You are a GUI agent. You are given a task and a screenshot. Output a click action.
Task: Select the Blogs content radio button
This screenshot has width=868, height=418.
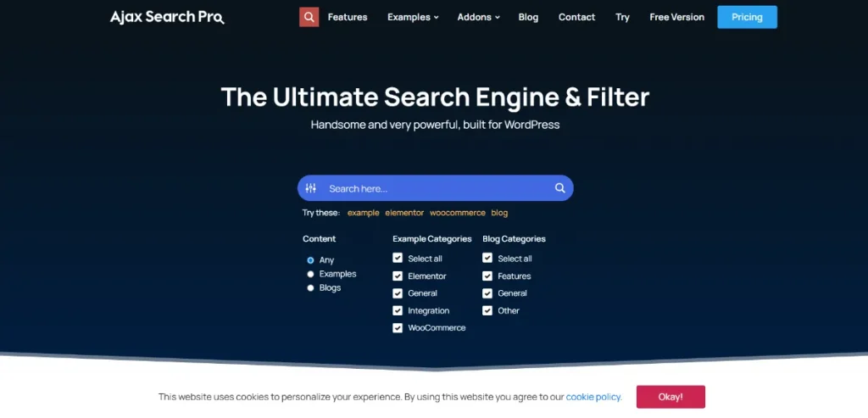coord(310,288)
